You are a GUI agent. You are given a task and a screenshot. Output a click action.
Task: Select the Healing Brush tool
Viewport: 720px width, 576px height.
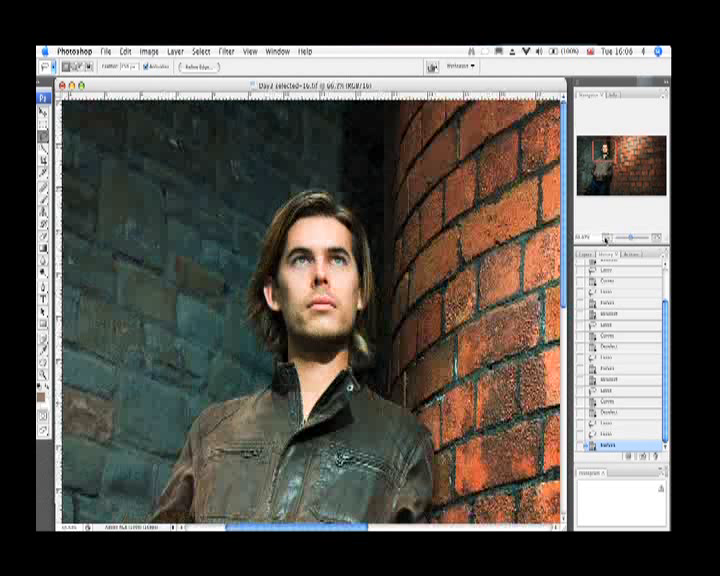pos(43,187)
